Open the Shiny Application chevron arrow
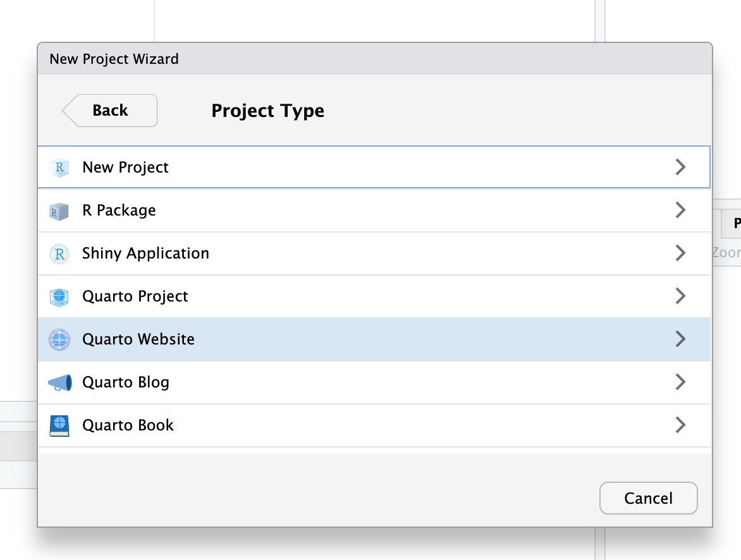This screenshot has width=741, height=560. (680, 253)
